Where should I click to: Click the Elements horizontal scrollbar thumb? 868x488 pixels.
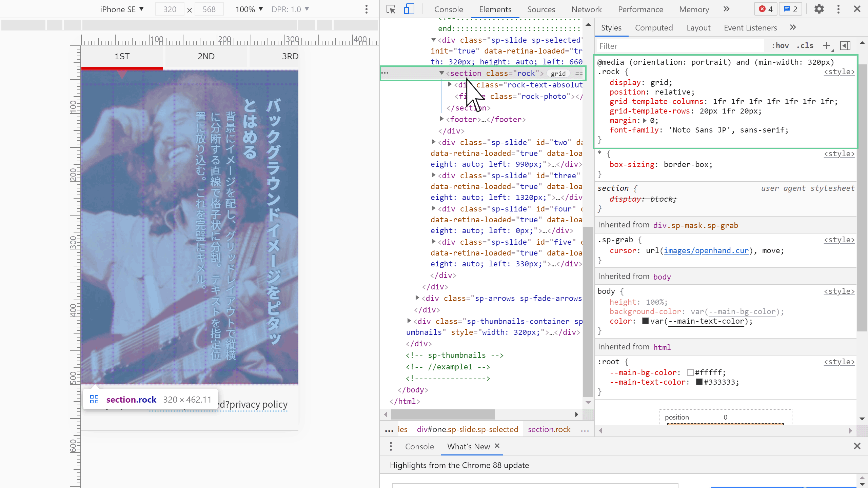(443, 414)
